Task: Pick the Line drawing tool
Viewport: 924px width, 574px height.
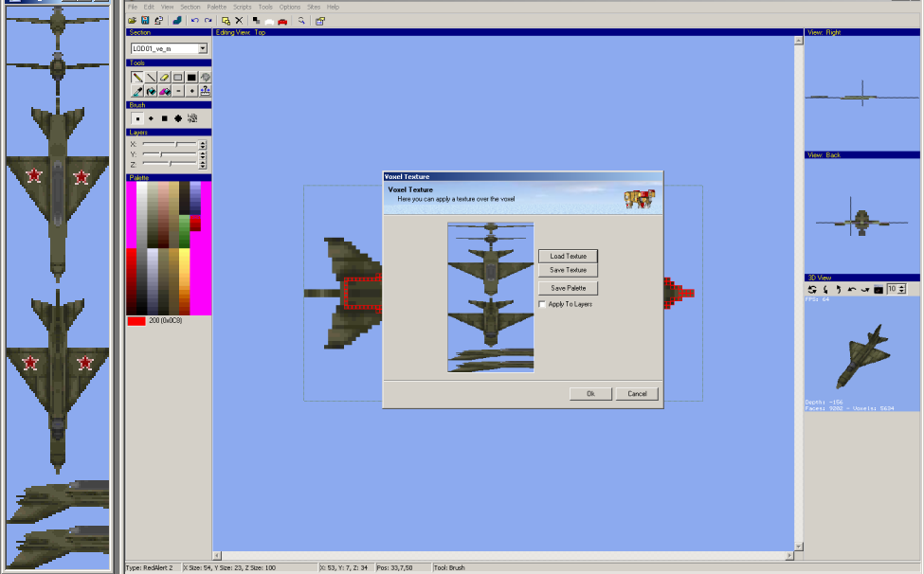Action: [x=151, y=77]
